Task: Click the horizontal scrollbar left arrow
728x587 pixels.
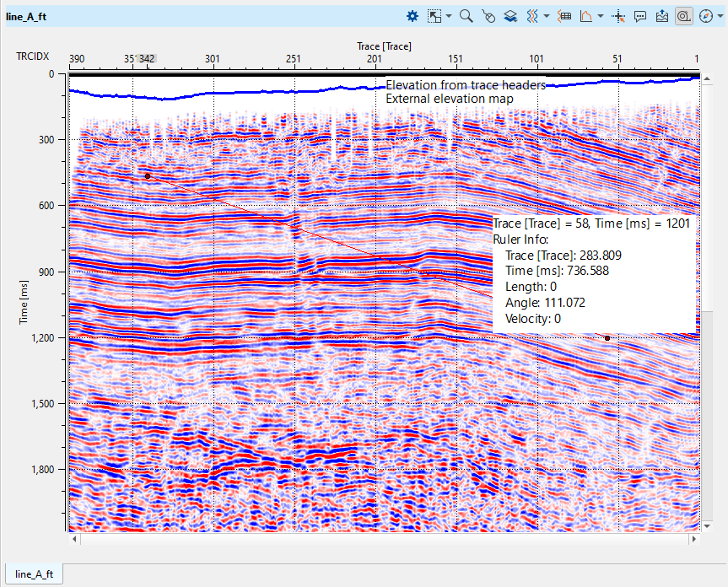Action: click(x=74, y=537)
